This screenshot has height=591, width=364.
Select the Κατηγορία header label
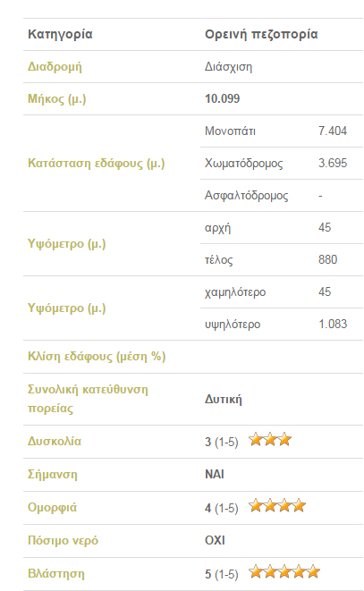(x=60, y=34)
